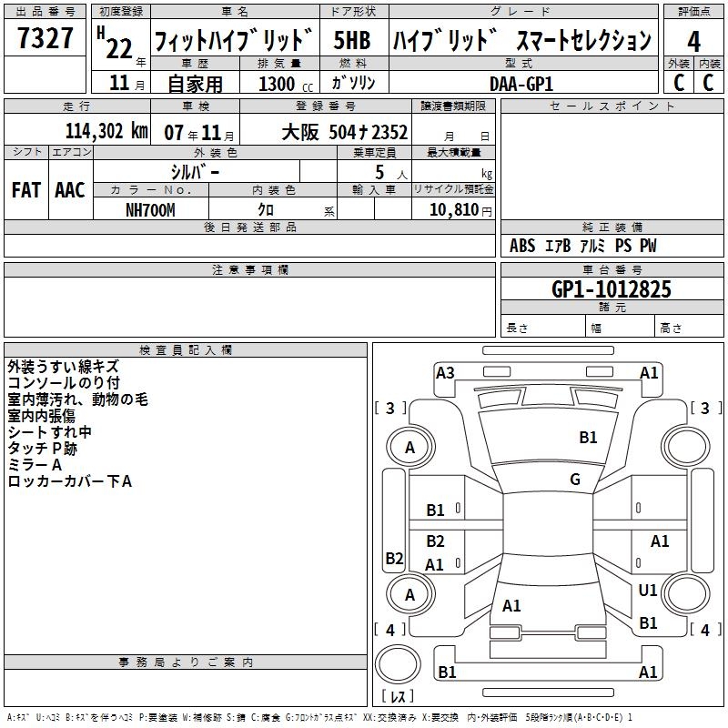Screen dimensions: 728x728
Task: Select the U1 mark on the diagram
Action: (648, 590)
